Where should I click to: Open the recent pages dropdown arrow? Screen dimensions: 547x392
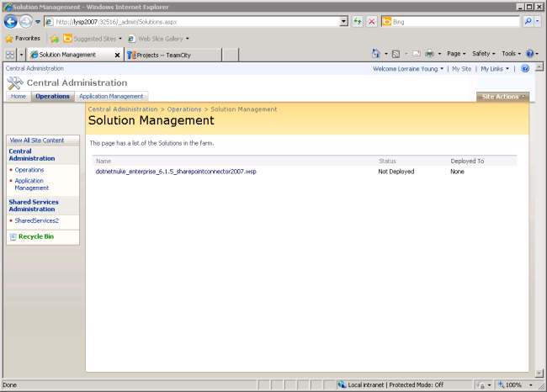38,22
